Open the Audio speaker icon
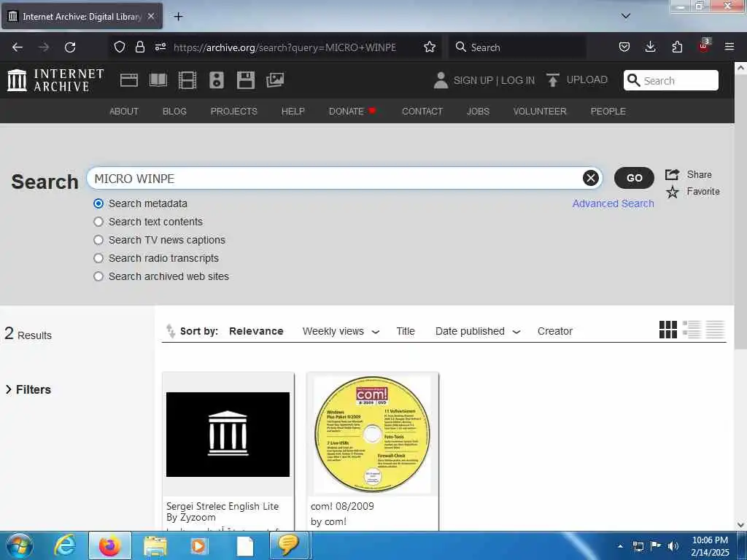The width and height of the screenshot is (747, 560). coord(216,80)
